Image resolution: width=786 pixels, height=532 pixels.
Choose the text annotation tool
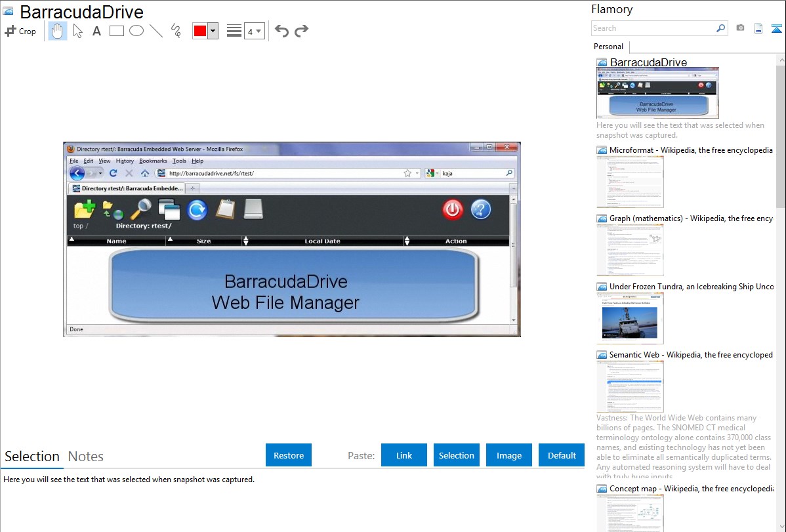click(96, 31)
